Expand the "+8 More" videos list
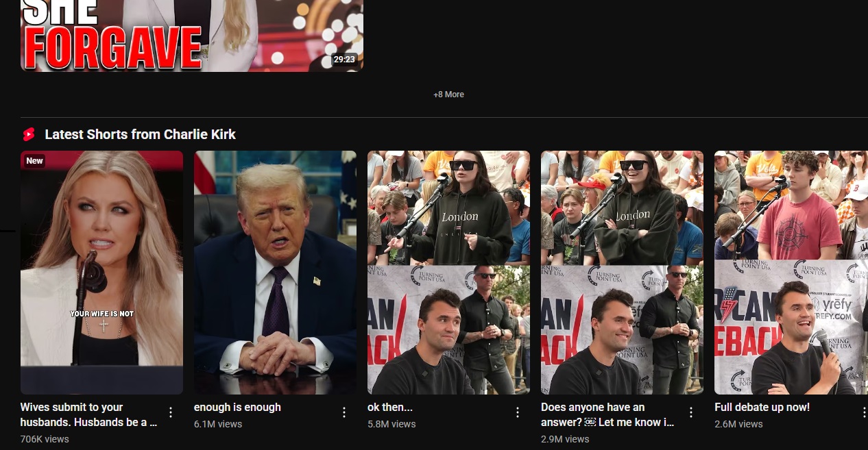This screenshot has width=868, height=450. [448, 95]
